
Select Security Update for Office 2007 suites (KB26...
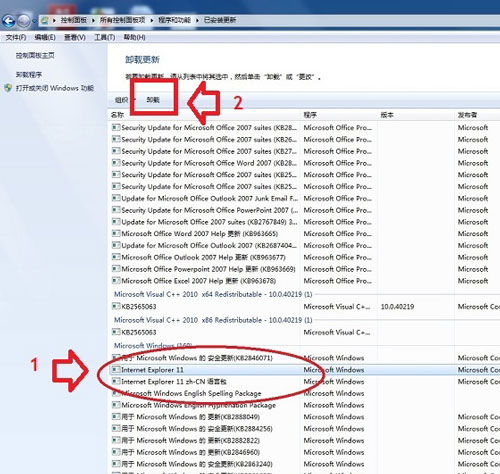pos(305,139)
